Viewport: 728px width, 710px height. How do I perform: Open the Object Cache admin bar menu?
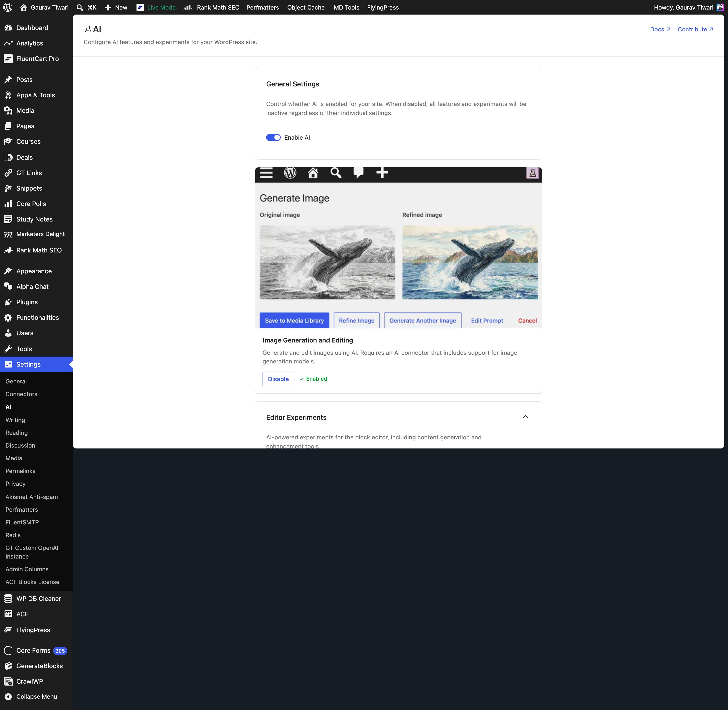pyautogui.click(x=306, y=8)
